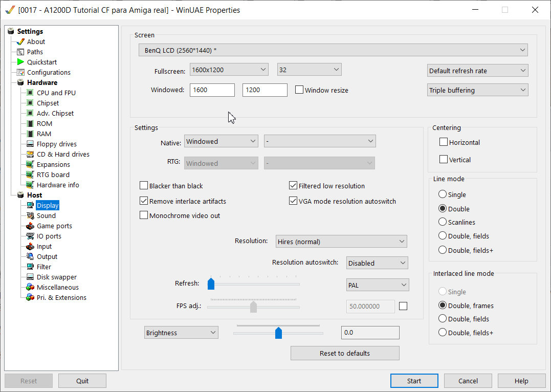Open the 1600x1200 fullscreen resolution dropdown

pos(229,70)
